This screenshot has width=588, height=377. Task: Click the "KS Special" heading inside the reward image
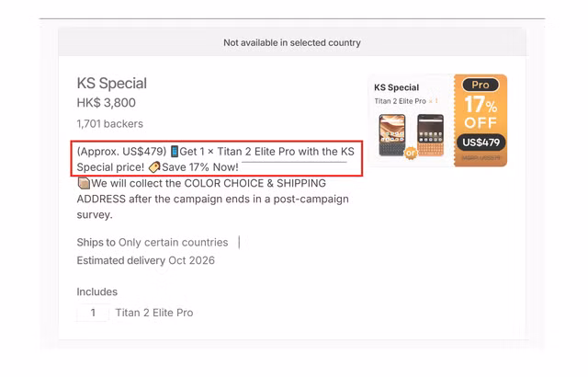point(396,87)
